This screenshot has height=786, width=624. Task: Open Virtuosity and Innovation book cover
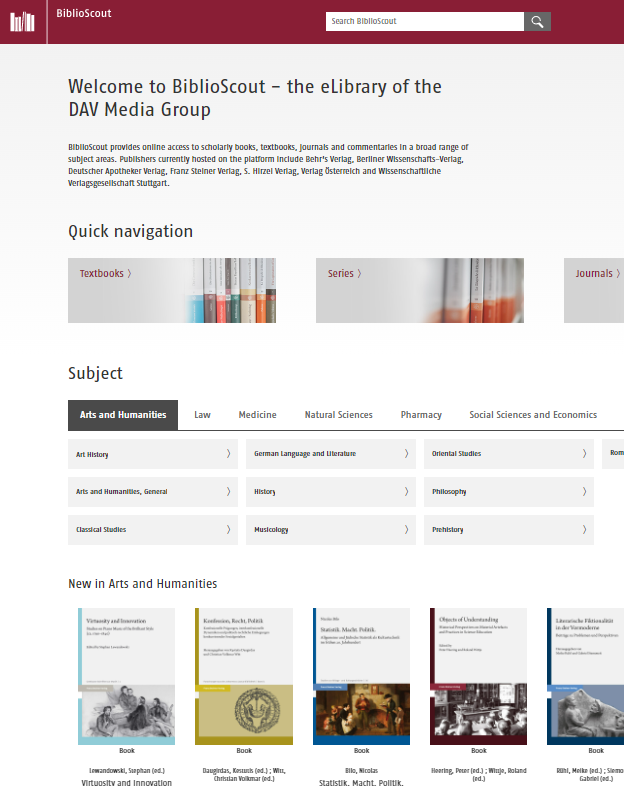tap(126, 676)
